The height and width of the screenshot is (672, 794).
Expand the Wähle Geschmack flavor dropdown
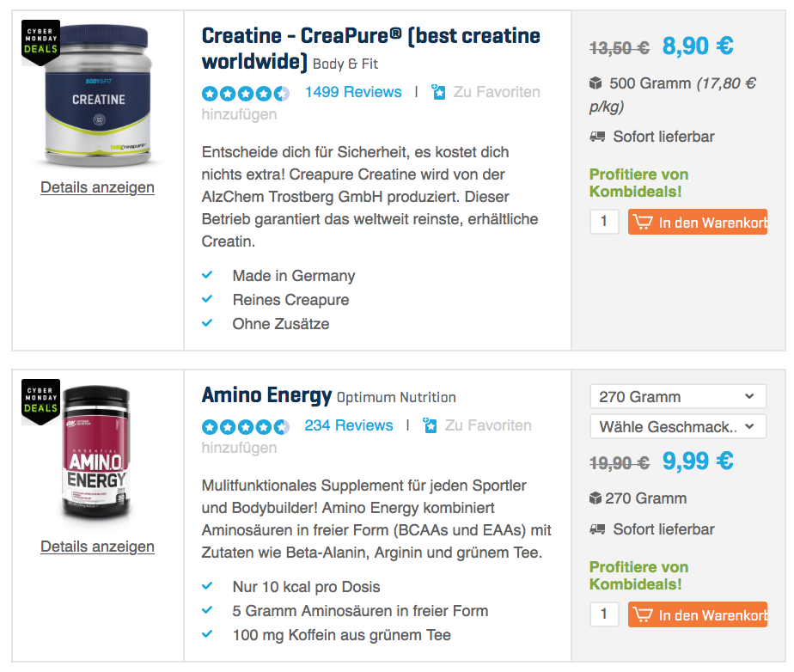(x=677, y=427)
